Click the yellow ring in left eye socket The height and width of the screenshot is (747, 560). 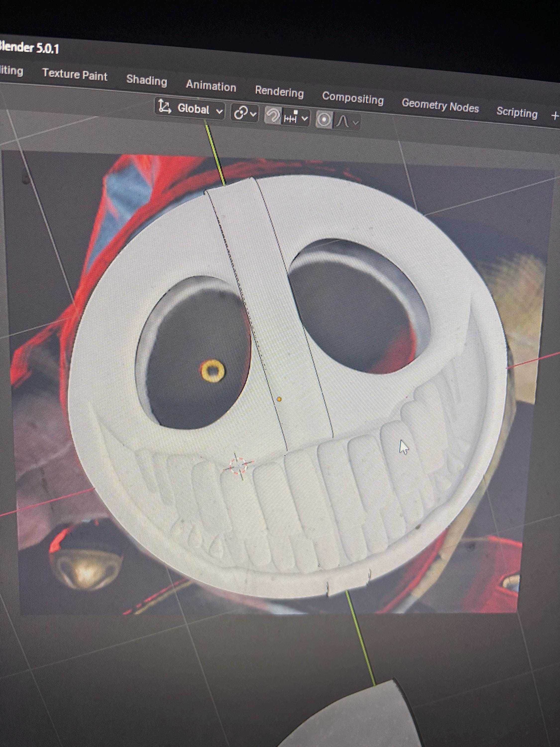pyautogui.click(x=212, y=371)
